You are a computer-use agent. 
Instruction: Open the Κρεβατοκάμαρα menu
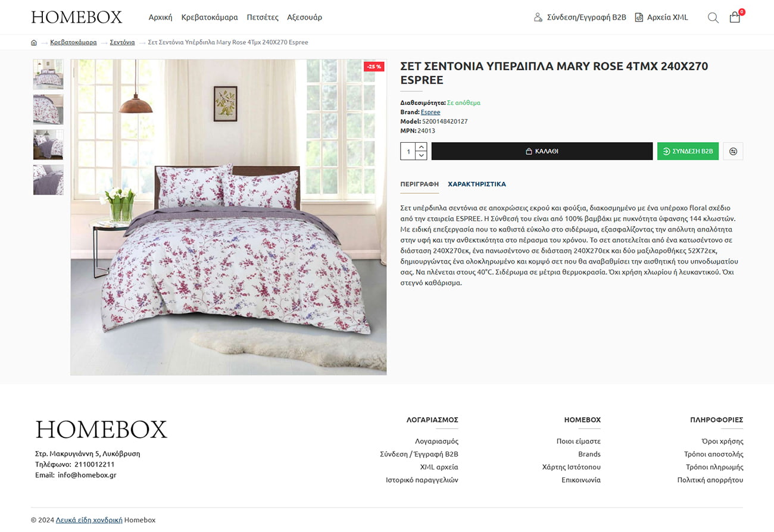click(210, 17)
